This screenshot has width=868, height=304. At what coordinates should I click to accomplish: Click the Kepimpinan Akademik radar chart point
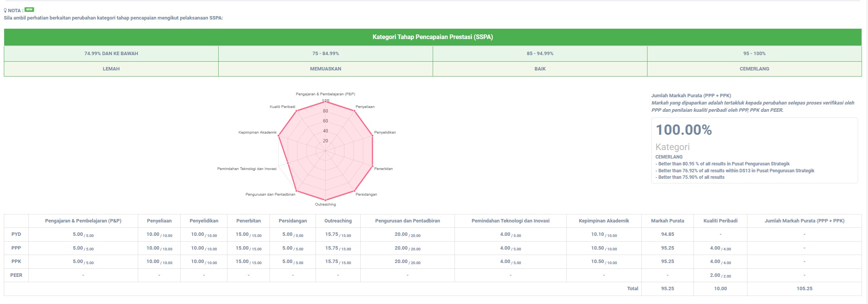[279, 136]
